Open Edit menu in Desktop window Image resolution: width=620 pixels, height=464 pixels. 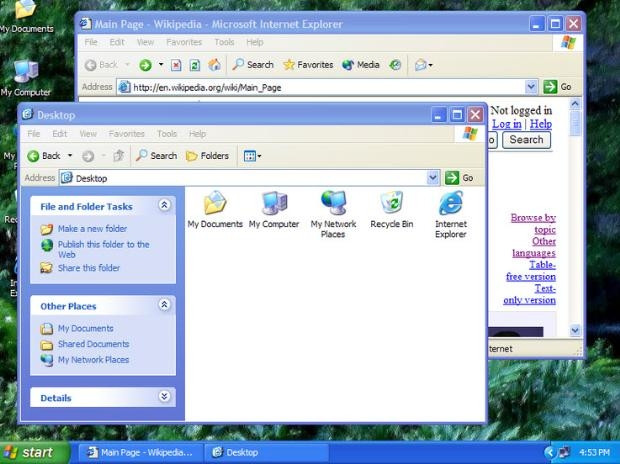coord(60,134)
